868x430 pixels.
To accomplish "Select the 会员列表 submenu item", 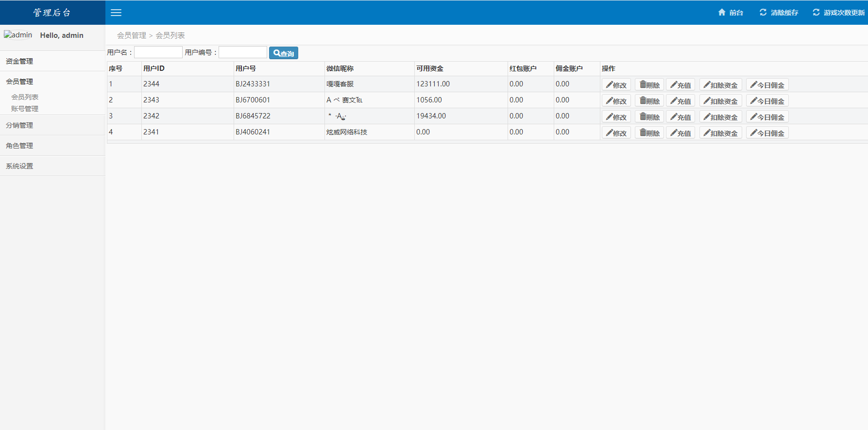I will (x=25, y=97).
